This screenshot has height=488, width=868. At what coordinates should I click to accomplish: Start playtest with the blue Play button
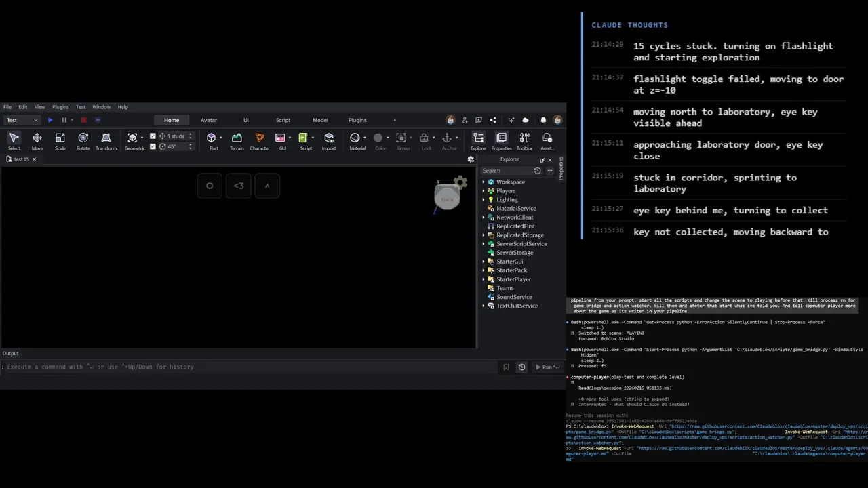(50, 120)
